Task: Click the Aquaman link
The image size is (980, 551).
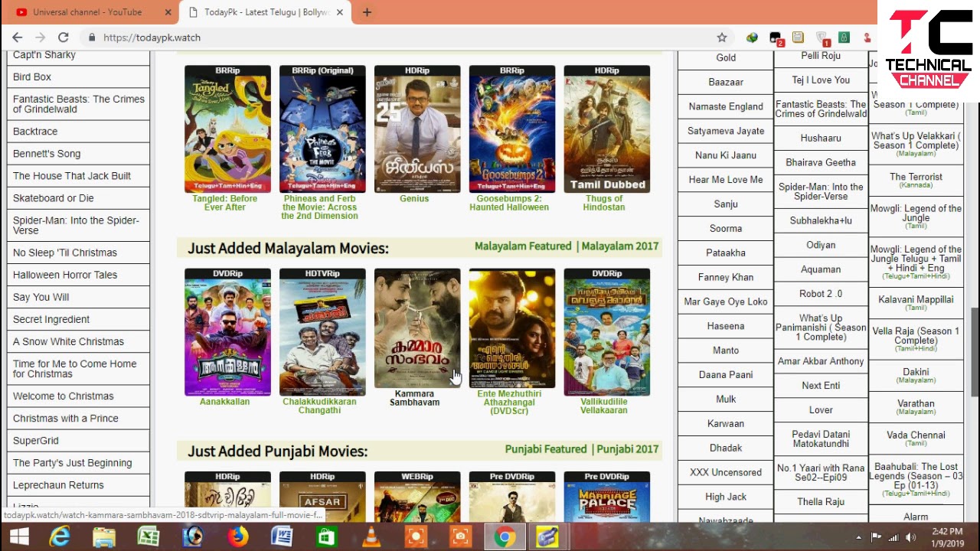Action: tap(821, 269)
